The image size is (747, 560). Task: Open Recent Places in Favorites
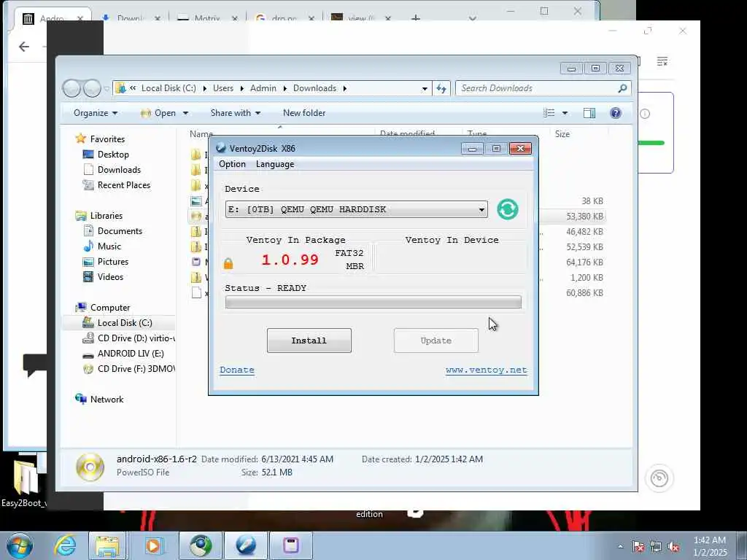coord(124,184)
